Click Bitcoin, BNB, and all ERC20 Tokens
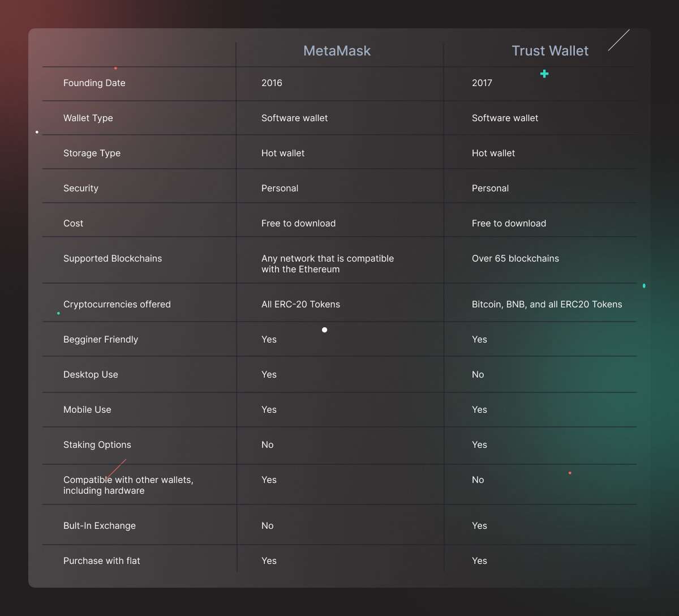The height and width of the screenshot is (616, 679). click(x=547, y=304)
